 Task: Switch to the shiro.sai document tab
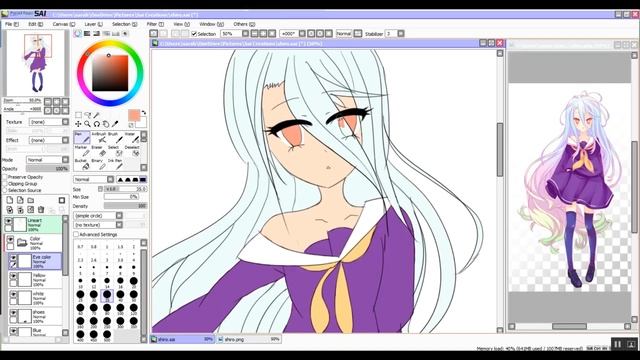click(x=182, y=339)
